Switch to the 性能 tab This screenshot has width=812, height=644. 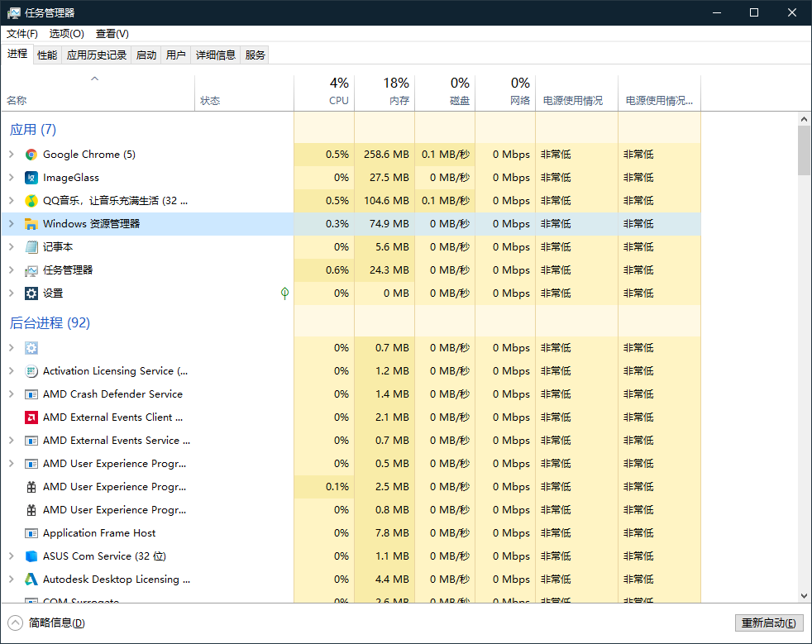[46, 55]
